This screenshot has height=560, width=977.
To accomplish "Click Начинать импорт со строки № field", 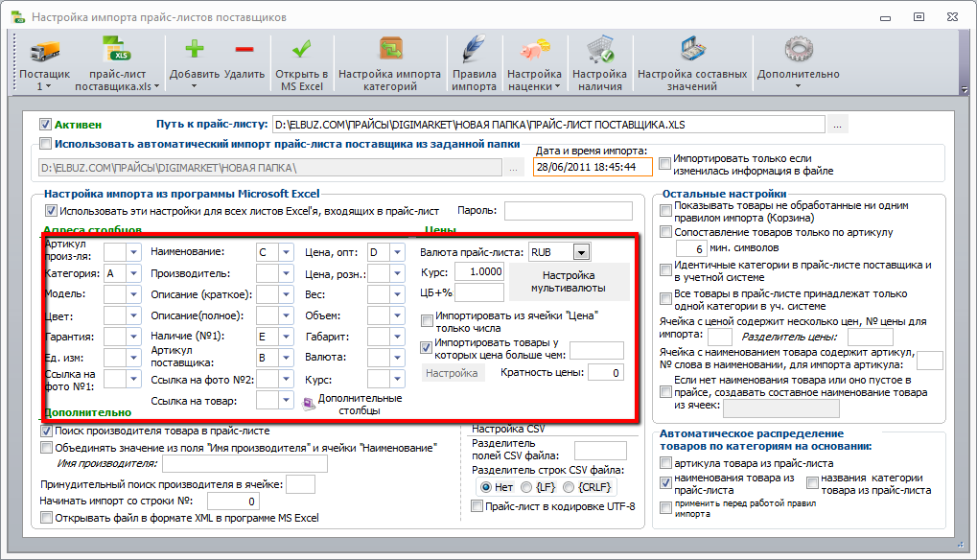I will [x=233, y=501].
